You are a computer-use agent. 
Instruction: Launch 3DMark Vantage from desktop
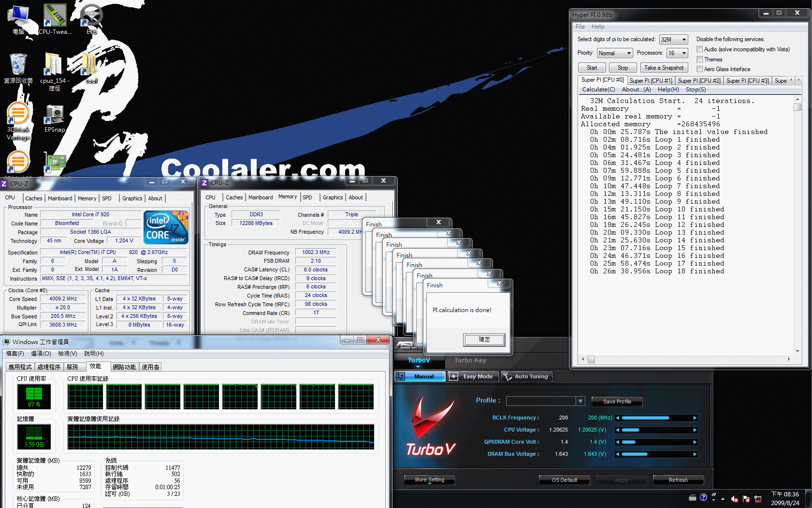18,121
